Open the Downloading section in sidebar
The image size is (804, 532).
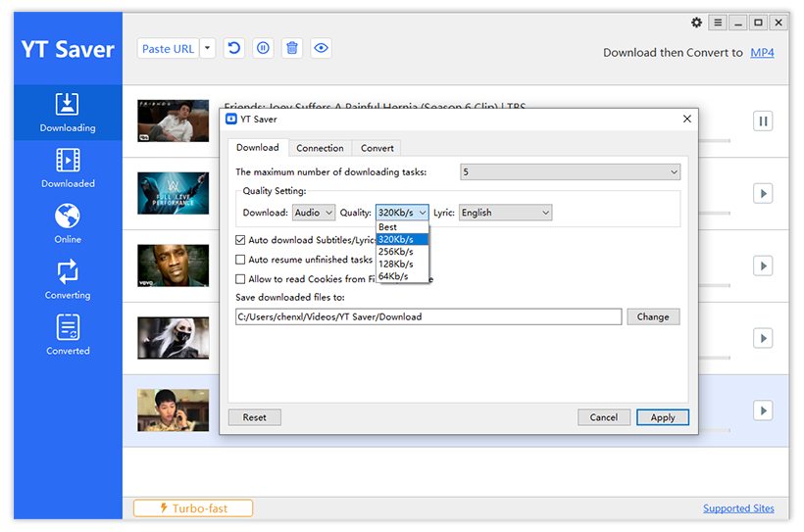tap(68, 113)
